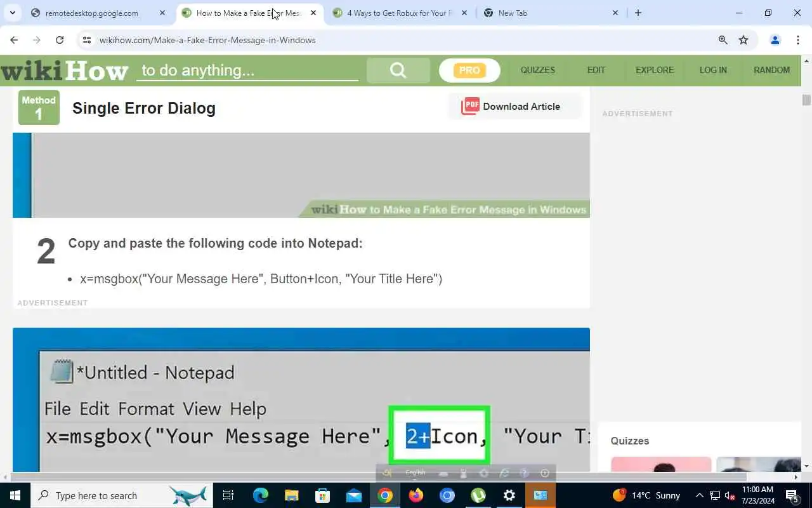Close the How to Make a Fake Error tab
The height and width of the screenshot is (508, 812).
pyautogui.click(x=313, y=13)
